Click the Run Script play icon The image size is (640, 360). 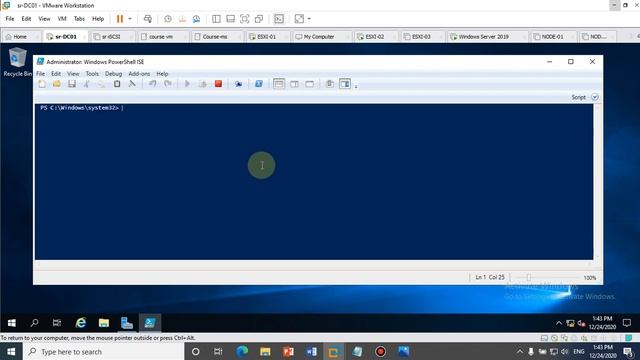click(x=187, y=84)
